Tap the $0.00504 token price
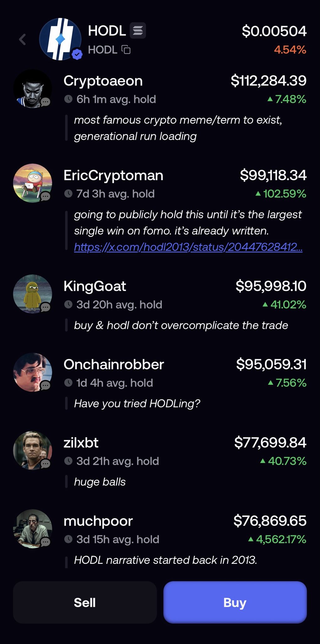 pos(274,31)
